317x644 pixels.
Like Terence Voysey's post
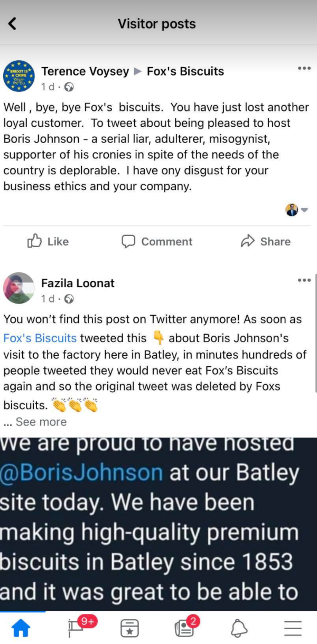[48, 241]
